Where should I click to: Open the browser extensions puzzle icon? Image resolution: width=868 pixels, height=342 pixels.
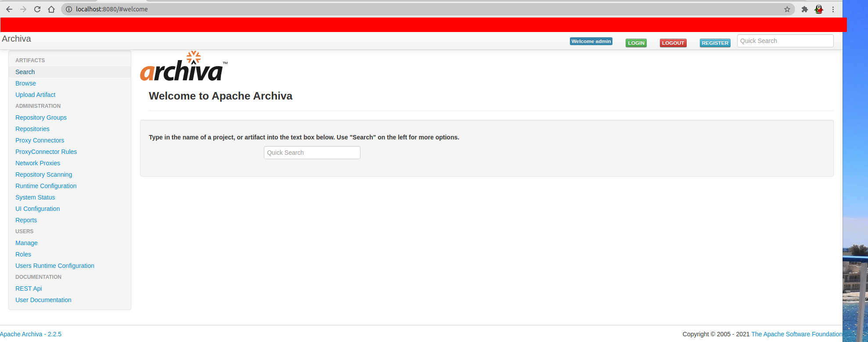point(805,9)
